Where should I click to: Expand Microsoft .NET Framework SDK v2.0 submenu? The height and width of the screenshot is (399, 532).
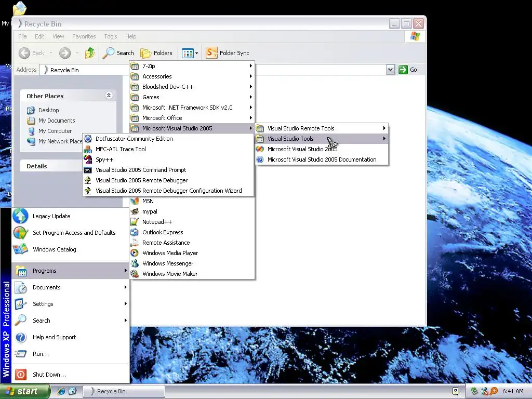[x=192, y=108]
